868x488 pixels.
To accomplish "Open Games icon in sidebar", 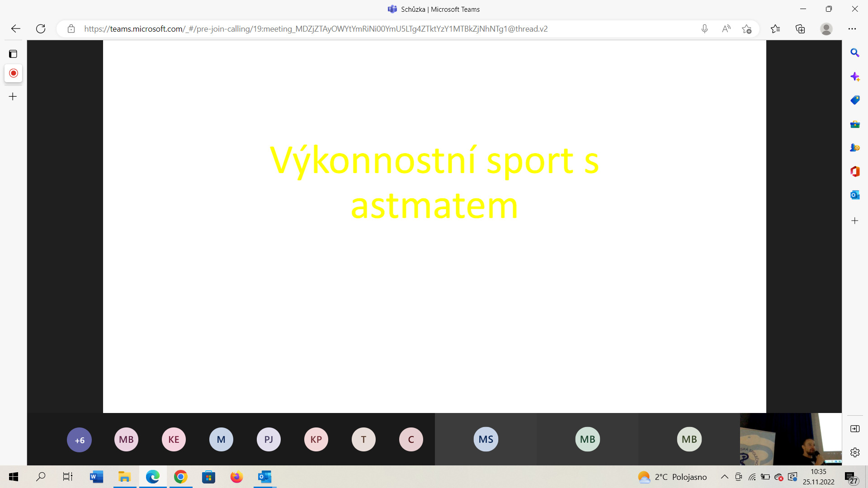I will click(855, 148).
